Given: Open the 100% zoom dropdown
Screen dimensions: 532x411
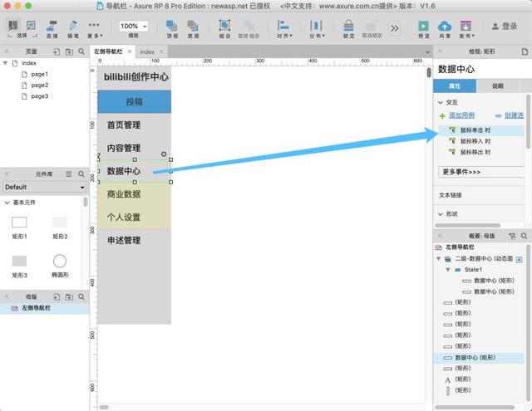Looking at the screenshot, I should (x=134, y=26).
